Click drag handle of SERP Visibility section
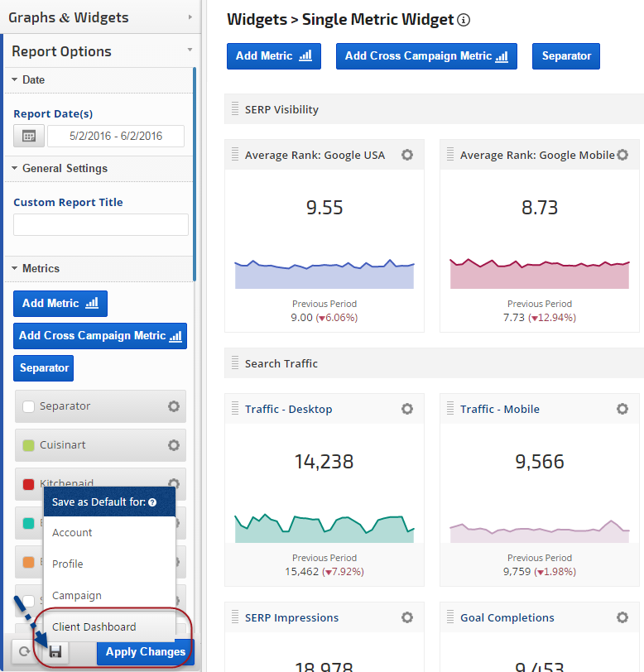The image size is (644, 672). (235, 109)
